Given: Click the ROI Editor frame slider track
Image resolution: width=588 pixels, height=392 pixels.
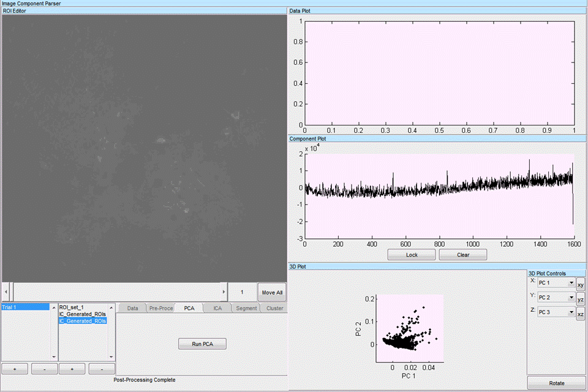Looking at the screenshot, I should click(116, 292).
